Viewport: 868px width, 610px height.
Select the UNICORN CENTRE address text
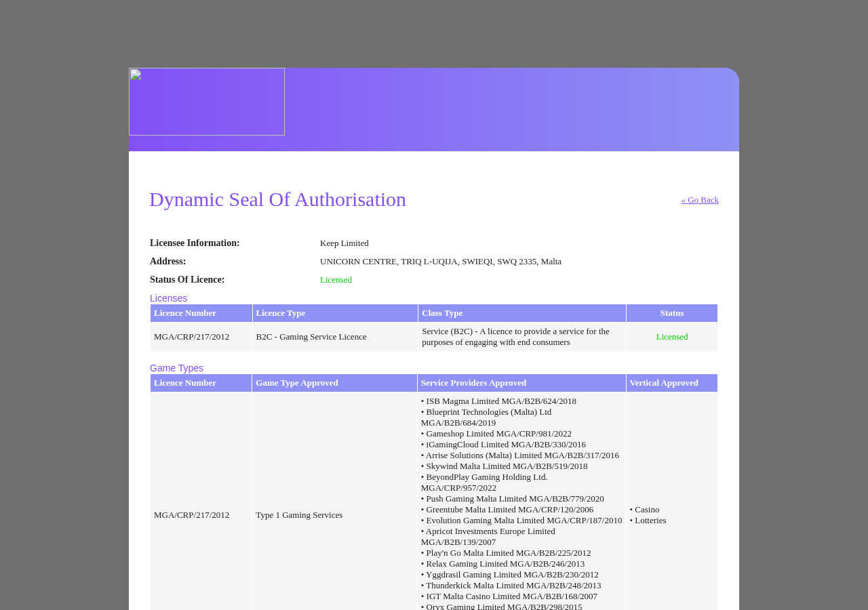pyautogui.click(x=441, y=262)
